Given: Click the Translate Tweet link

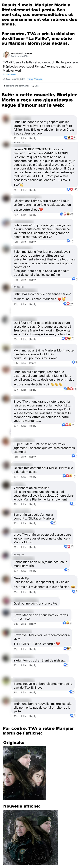Looking at the screenshot, I should click(x=9, y=74).
